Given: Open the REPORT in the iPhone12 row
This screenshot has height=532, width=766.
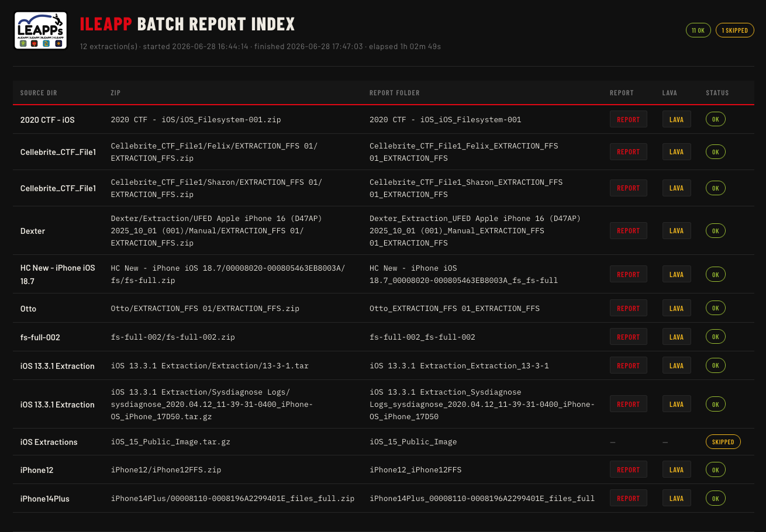Looking at the screenshot, I should (x=629, y=469).
